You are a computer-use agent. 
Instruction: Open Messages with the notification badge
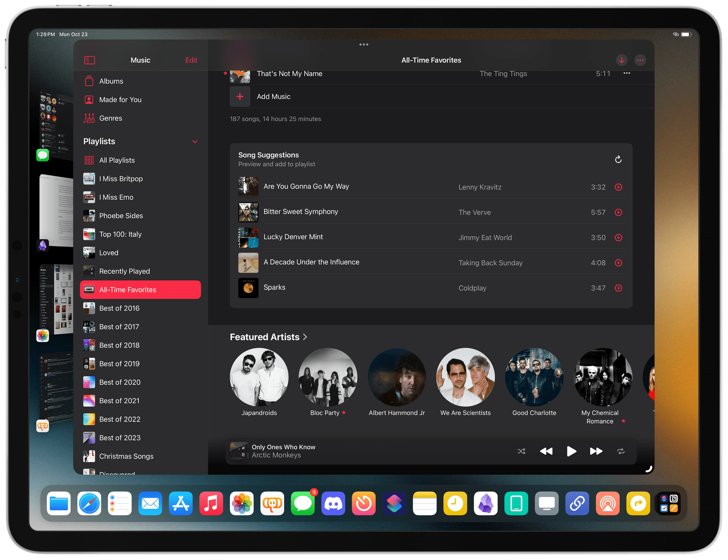(x=303, y=504)
